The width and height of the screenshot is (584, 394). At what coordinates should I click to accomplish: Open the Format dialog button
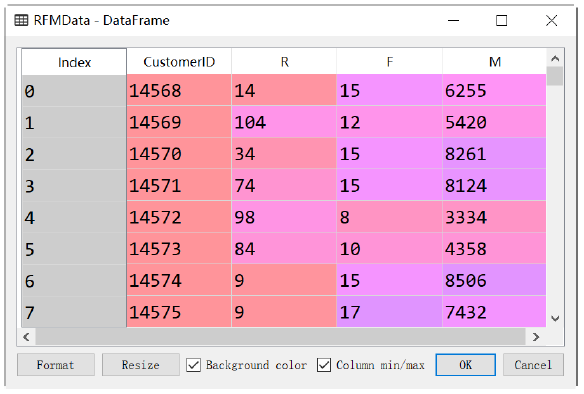55,365
